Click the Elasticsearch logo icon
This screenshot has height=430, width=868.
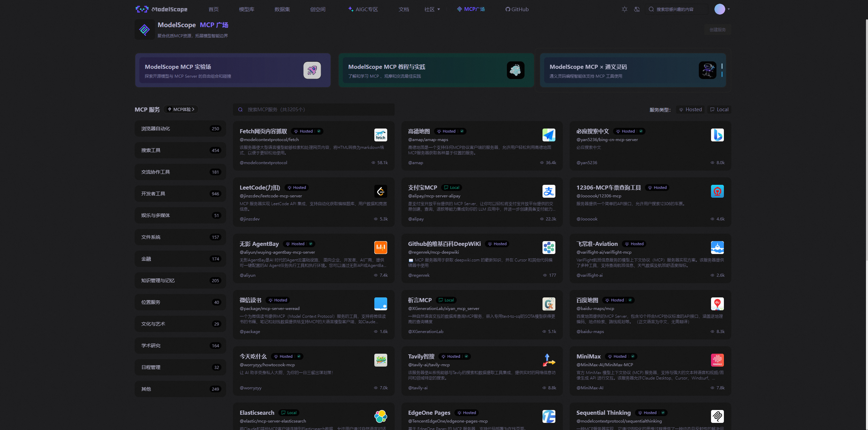pyautogui.click(x=380, y=416)
